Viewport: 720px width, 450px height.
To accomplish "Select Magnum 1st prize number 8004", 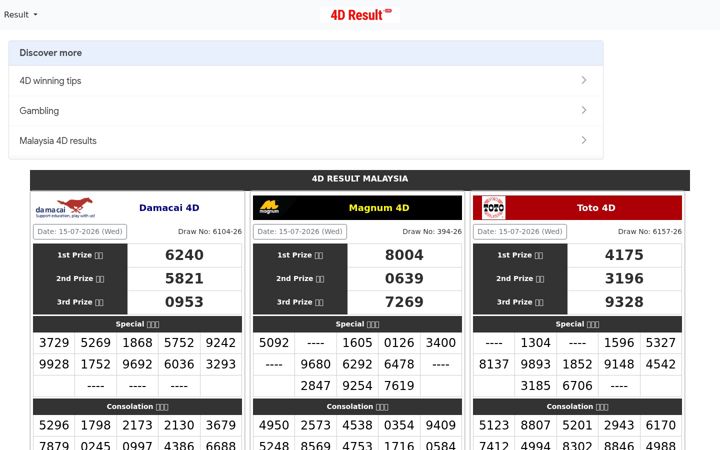I will coord(404,255).
